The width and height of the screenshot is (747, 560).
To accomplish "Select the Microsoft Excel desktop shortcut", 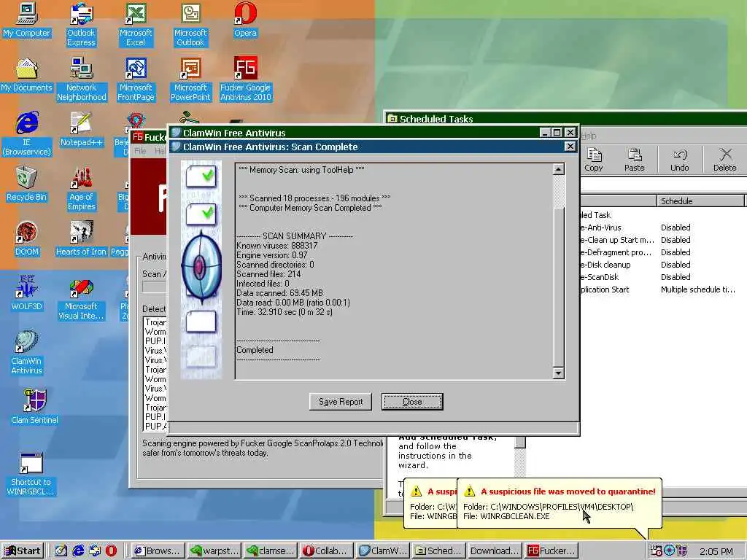I will [x=136, y=25].
